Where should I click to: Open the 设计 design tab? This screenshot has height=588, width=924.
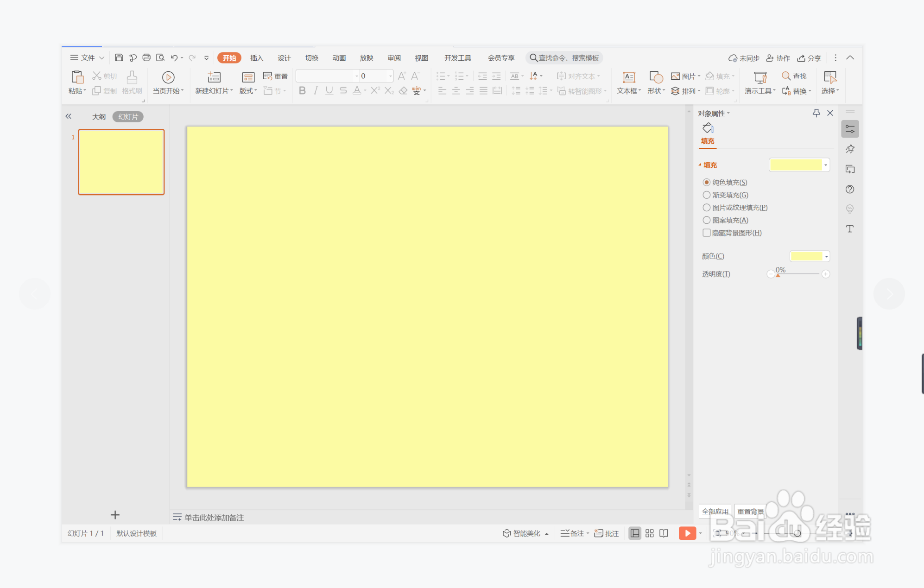point(284,58)
